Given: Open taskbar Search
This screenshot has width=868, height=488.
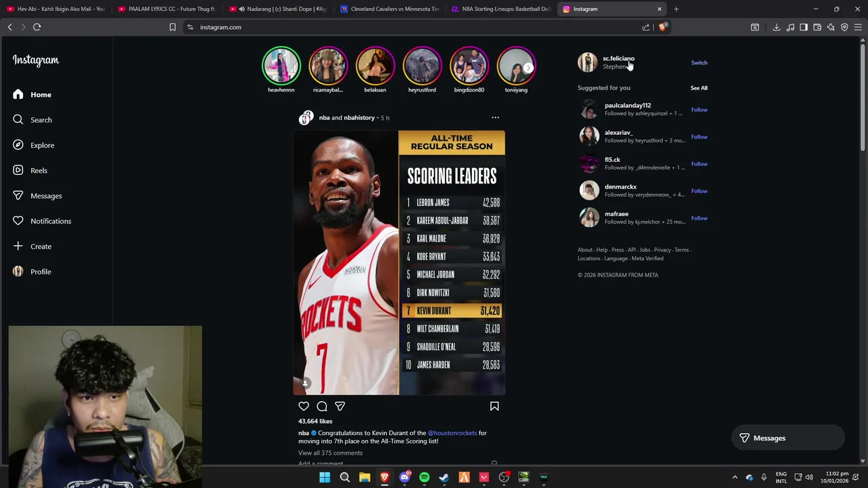Looking at the screenshot, I should (344, 478).
